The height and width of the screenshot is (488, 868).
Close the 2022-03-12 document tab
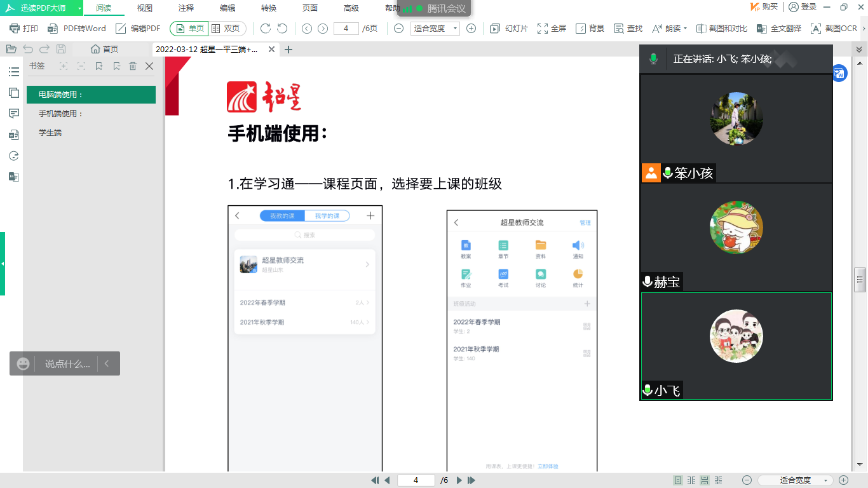[x=272, y=50]
